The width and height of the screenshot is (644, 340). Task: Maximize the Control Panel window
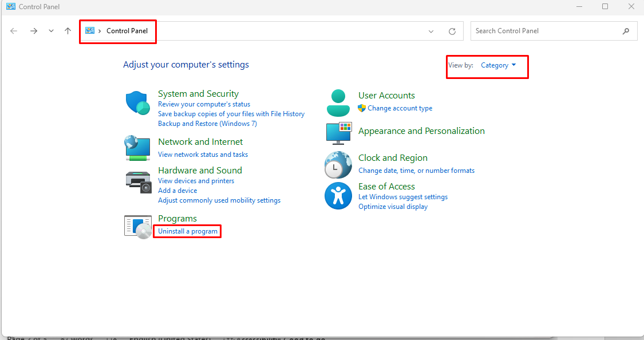605,6
